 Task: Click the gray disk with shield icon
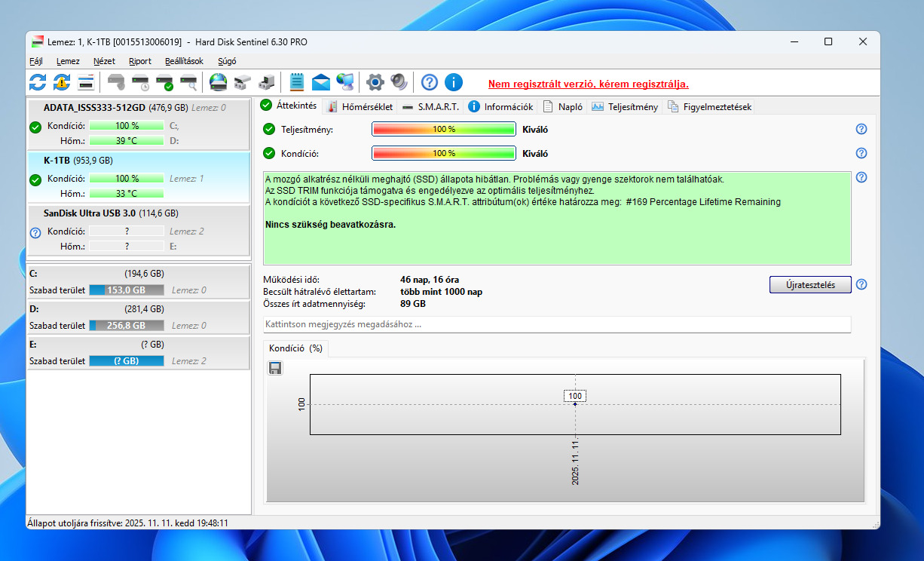point(116,82)
